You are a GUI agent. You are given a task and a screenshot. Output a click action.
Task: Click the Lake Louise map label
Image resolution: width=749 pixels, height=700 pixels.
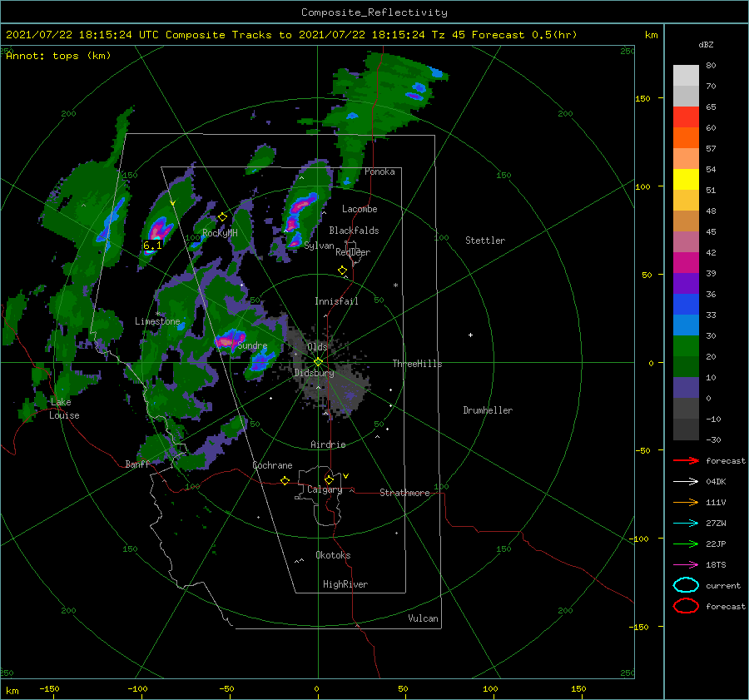[64, 409]
